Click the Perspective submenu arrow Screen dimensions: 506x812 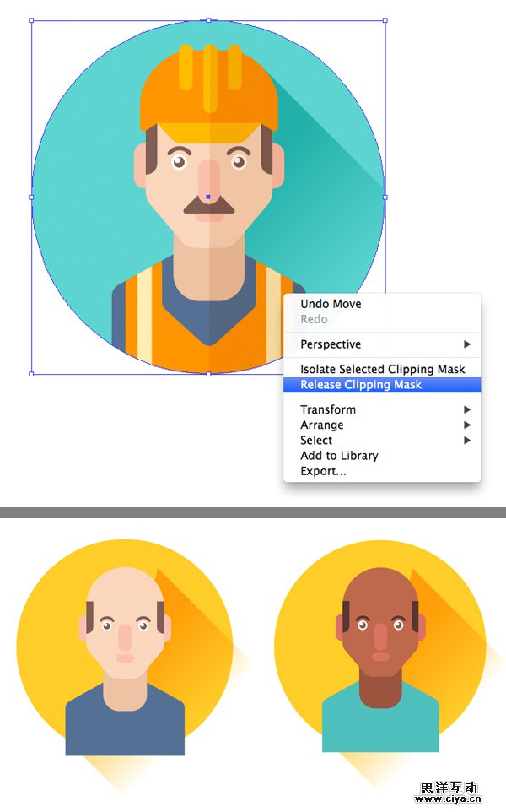point(467,344)
